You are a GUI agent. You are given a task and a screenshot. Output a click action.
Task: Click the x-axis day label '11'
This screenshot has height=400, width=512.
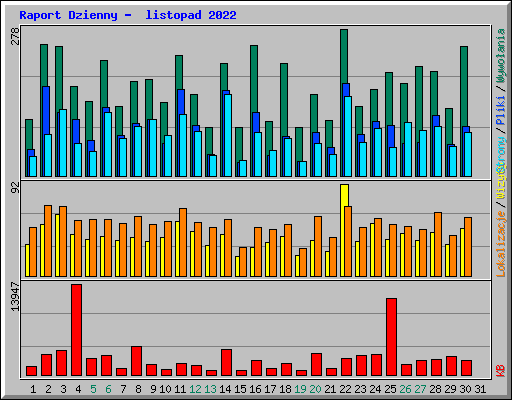(180, 389)
